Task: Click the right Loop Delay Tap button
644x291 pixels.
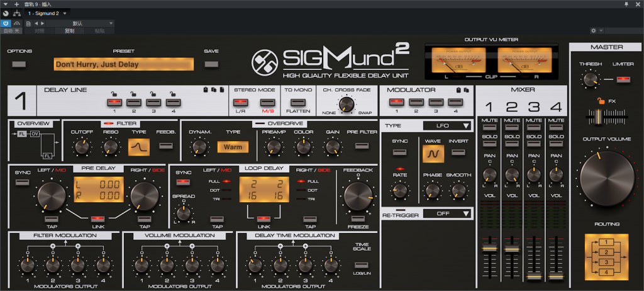Action: coord(310,219)
